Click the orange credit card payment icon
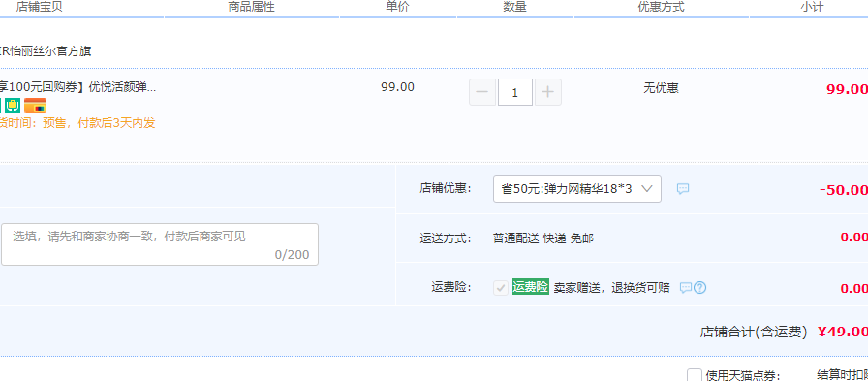 [x=36, y=106]
